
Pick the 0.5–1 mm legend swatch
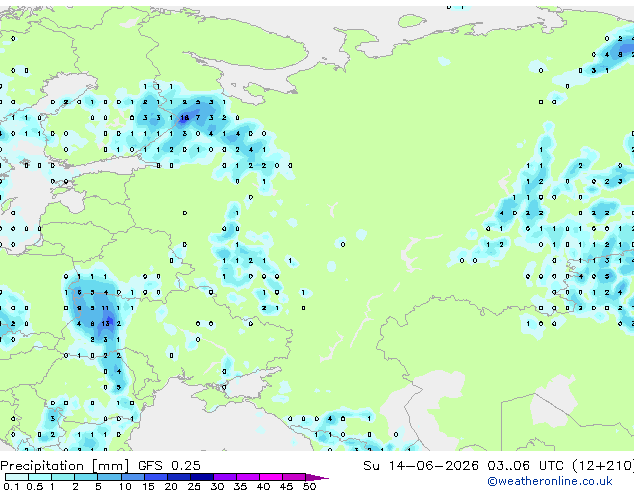[x=40, y=477]
